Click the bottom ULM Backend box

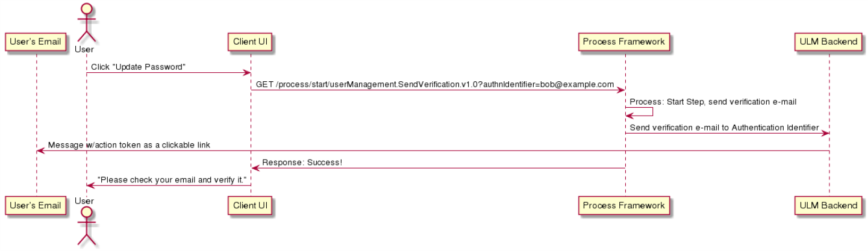[829, 205]
